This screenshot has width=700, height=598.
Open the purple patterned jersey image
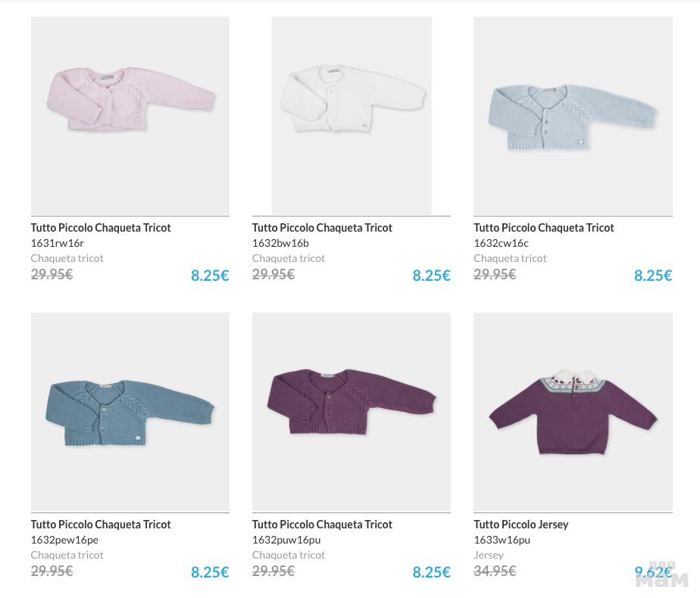(x=573, y=413)
